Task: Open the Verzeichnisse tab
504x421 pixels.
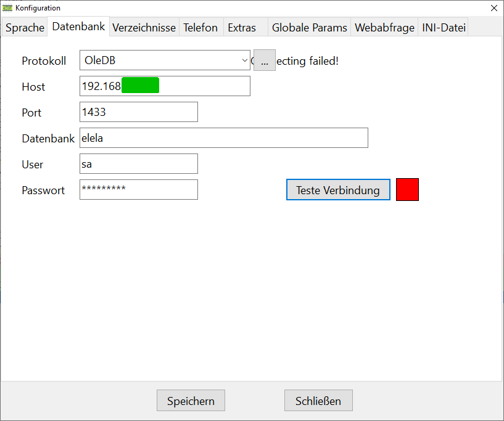Action: click(144, 28)
